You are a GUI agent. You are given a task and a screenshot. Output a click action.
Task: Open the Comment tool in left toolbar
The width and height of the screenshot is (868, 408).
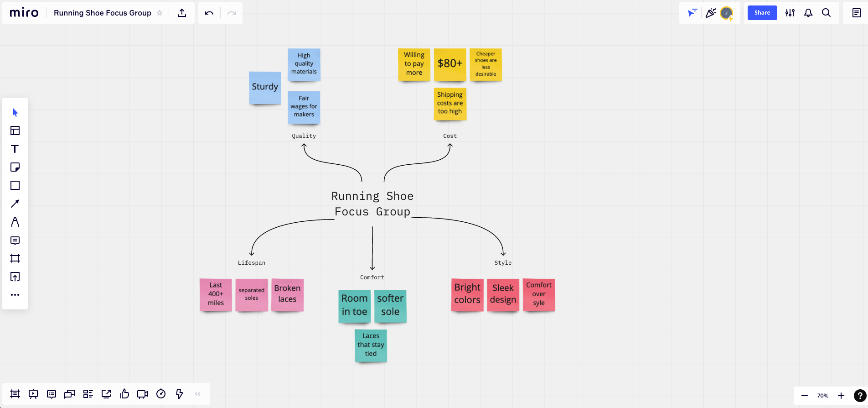coord(15,241)
